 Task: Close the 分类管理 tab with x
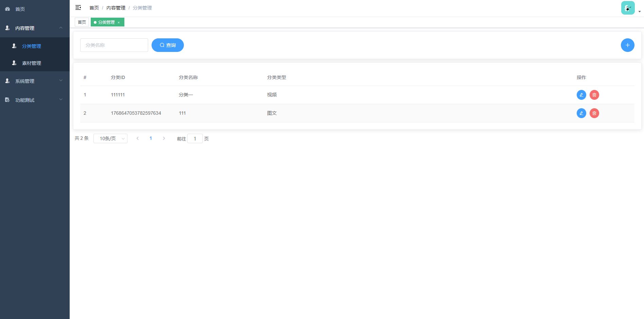(x=119, y=22)
